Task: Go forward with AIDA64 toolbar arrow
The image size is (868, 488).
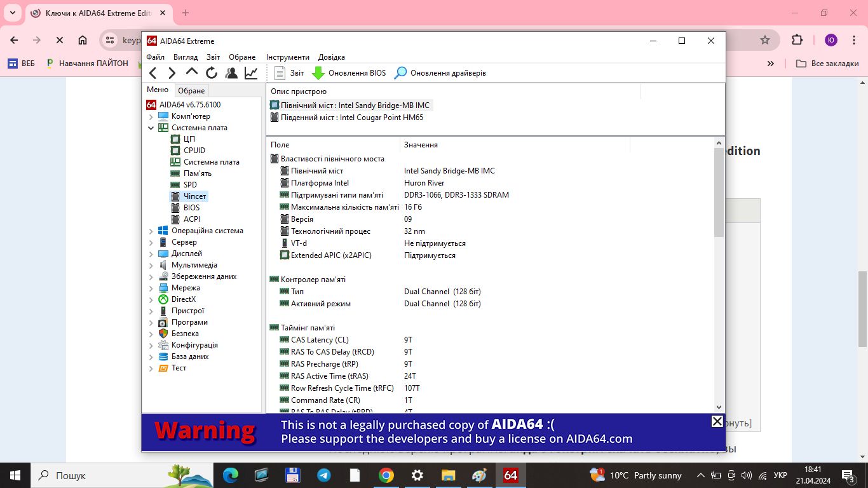Action: point(172,73)
